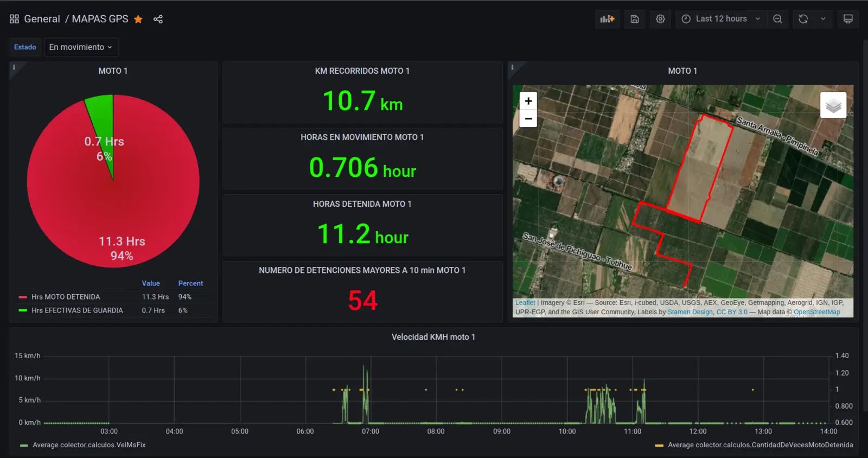Open the dashboards grid icon
The width and height of the screenshot is (868, 458).
tap(14, 19)
